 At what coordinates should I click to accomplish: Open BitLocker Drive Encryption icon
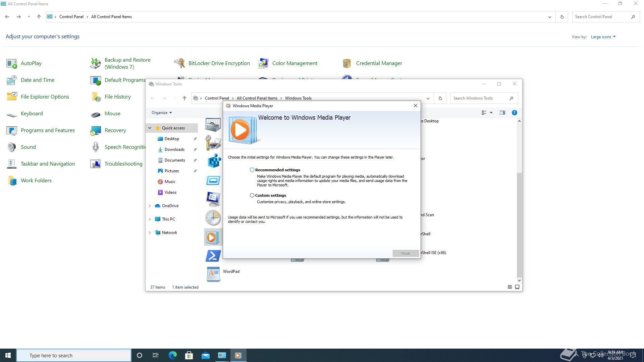click(x=179, y=63)
